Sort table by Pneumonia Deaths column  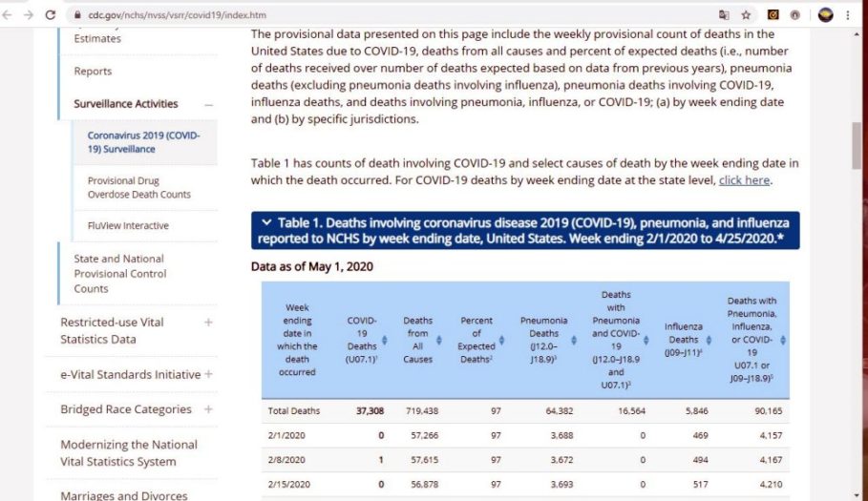[574, 340]
